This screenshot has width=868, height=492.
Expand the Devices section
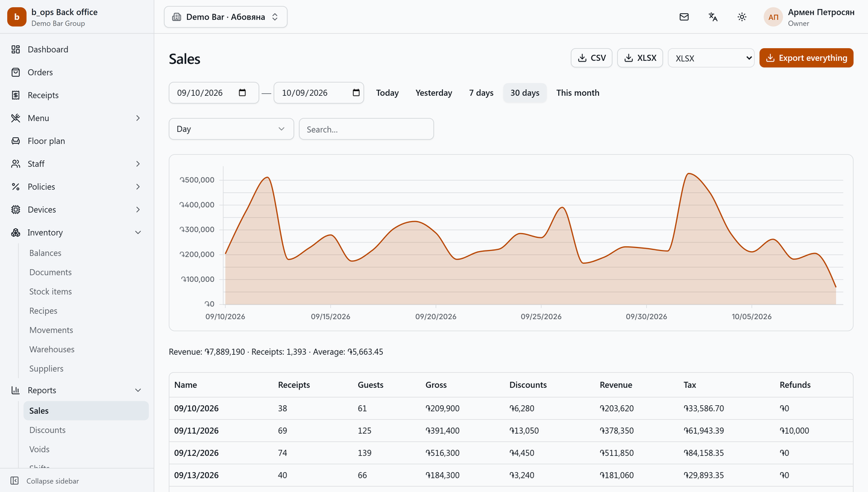pyautogui.click(x=77, y=210)
